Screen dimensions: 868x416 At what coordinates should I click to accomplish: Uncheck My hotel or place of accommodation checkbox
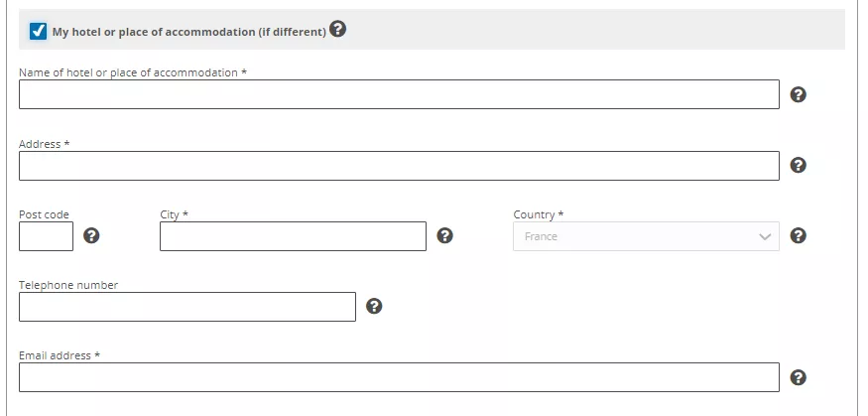(x=39, y=31)
